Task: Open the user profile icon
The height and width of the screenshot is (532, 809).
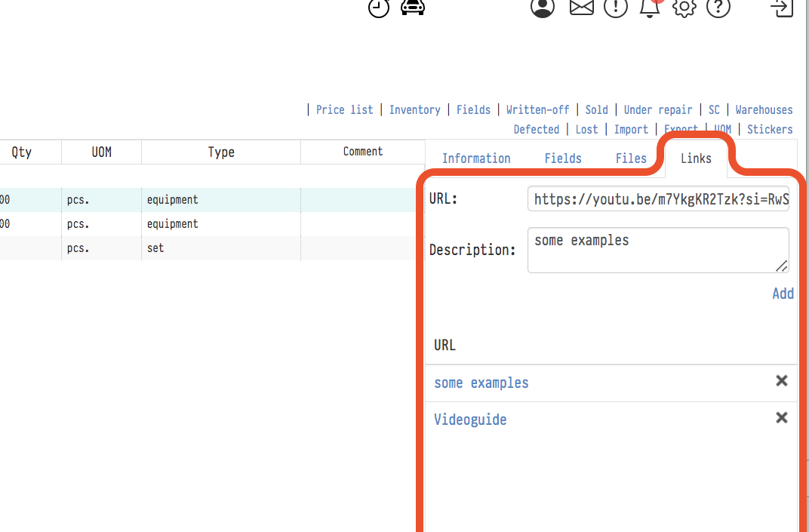Action: (542, 7)
